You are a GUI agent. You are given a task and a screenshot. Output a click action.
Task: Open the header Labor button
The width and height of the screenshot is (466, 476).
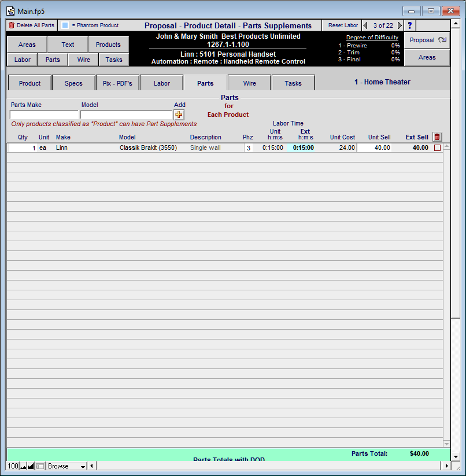tap(23, 60)
